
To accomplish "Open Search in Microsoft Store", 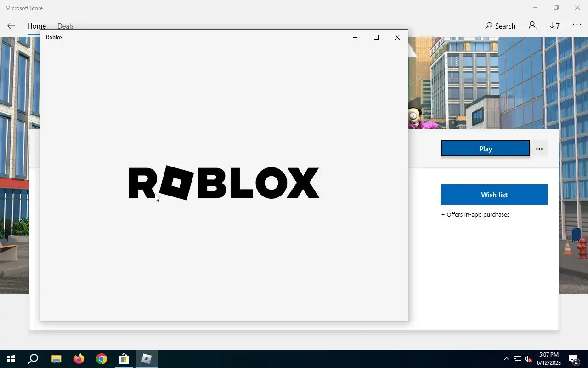I will click(x=500, y=26).
